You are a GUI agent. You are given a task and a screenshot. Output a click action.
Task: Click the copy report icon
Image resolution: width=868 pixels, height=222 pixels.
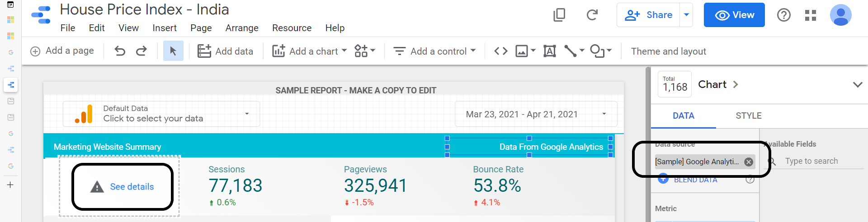tap(559, 15)
